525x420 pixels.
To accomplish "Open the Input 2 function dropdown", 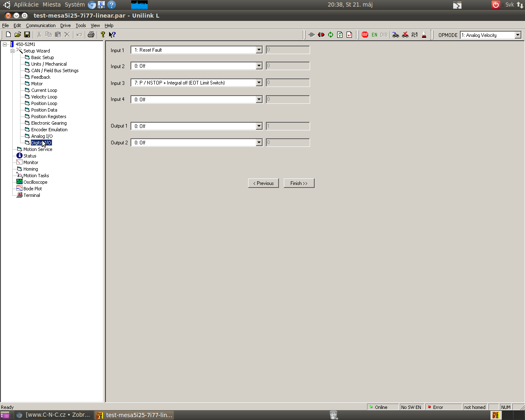I will (x=259, y=66).
